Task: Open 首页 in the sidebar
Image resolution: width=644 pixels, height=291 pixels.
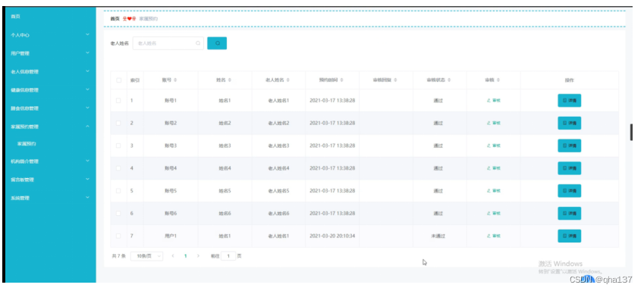Action: [16, 17]
